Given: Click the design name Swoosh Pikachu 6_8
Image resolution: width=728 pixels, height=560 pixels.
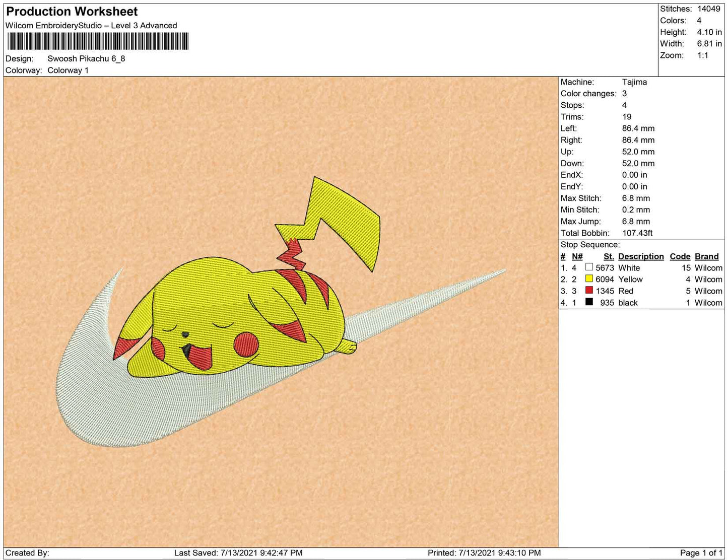Looking at the screenshot, I should tap(86, 58).
